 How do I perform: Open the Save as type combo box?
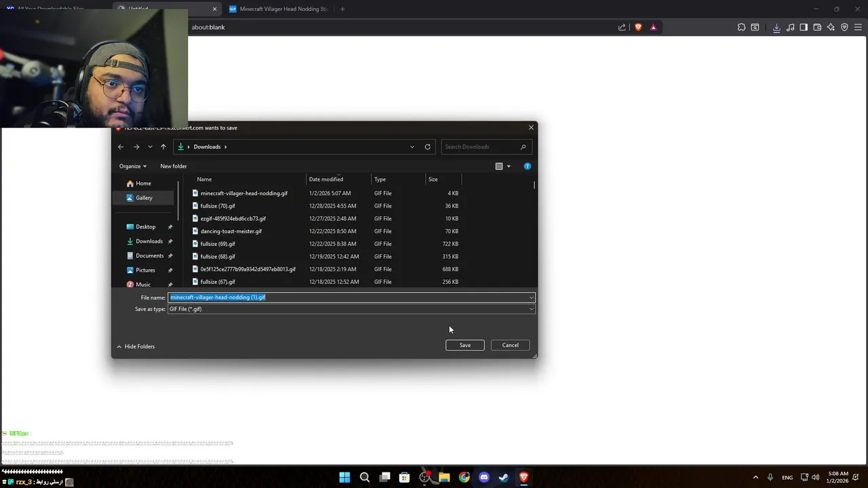pos(351,309)
